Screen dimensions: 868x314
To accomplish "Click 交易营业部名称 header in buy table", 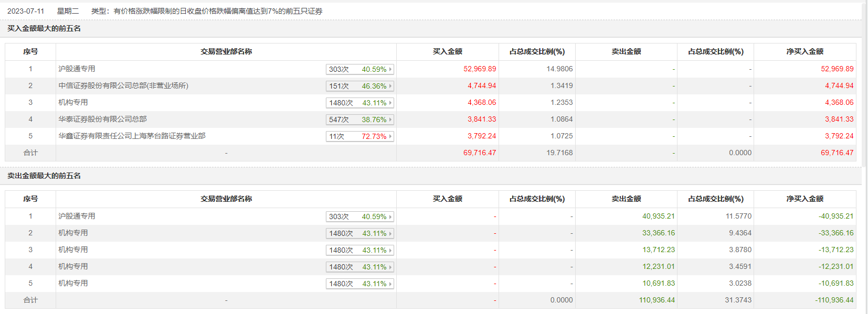I will tap(226, 52).
